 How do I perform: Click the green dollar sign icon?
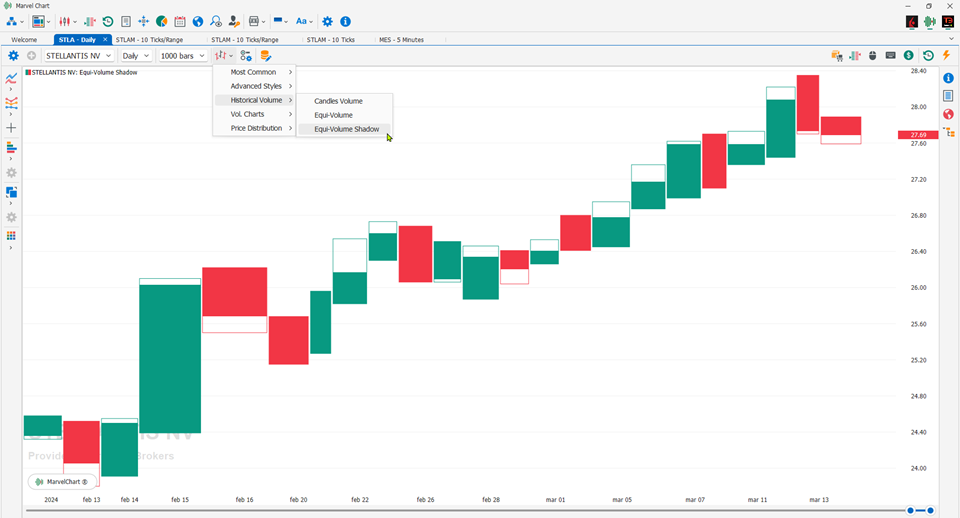tap(909, 56)
